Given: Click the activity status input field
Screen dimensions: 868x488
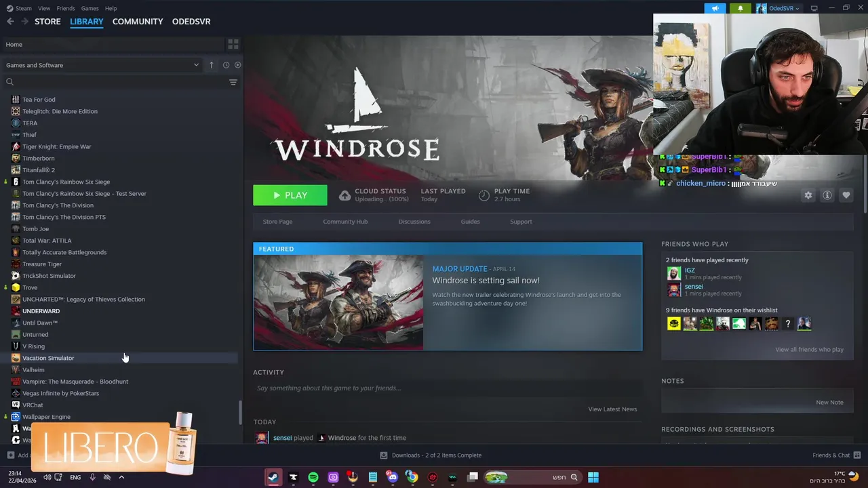Looking at the screenshot, I should click(x=448, y=388).
